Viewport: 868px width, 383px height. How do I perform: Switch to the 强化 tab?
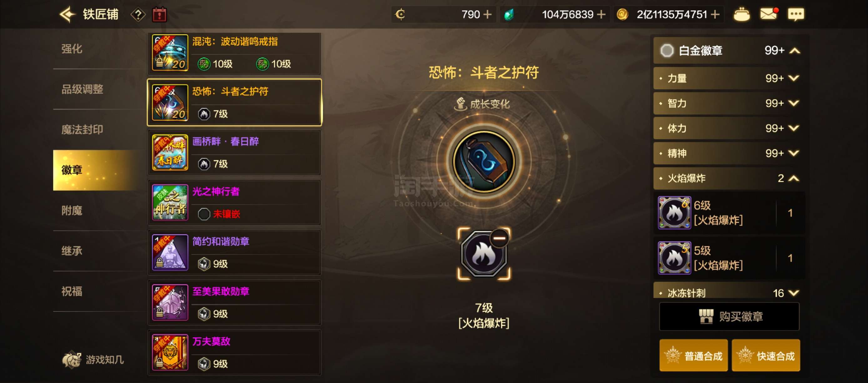click(x=72, y=49)
